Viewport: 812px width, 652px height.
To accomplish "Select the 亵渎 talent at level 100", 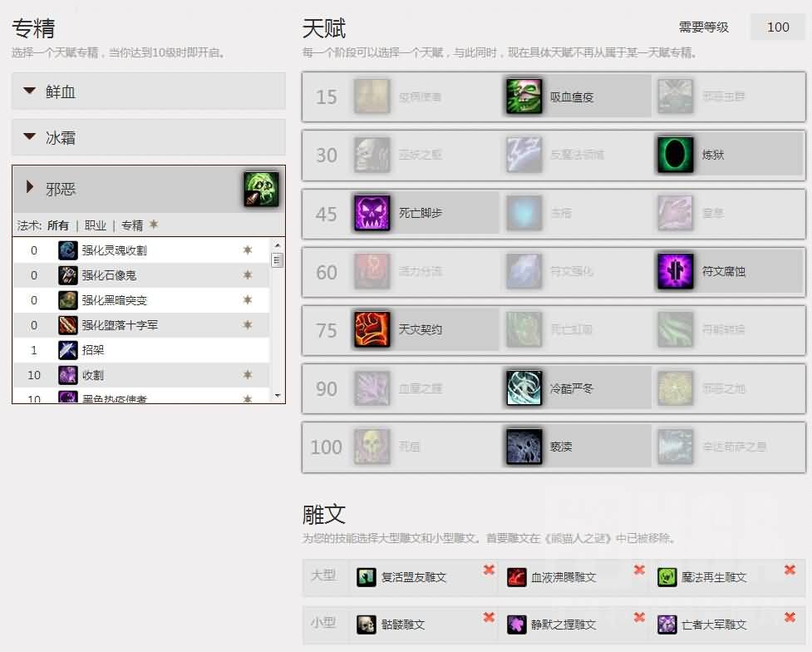I will tap(576, 447).
